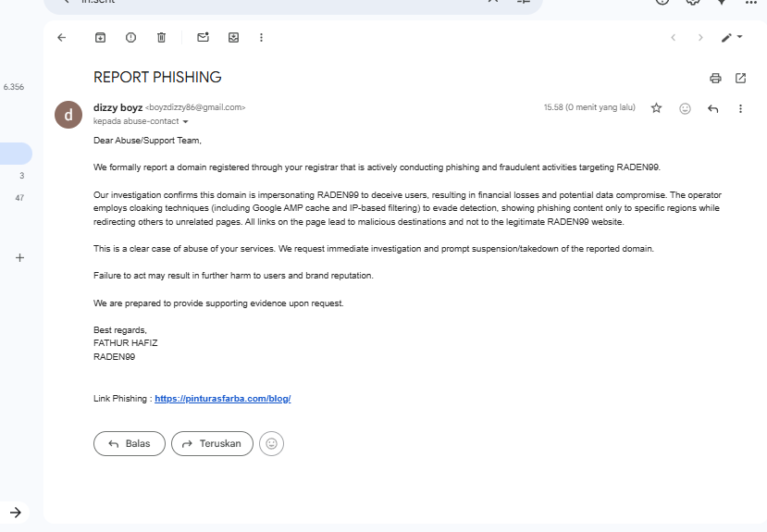767x532 pixels.
Task: Report this message as spam
Action: point(130,37)
